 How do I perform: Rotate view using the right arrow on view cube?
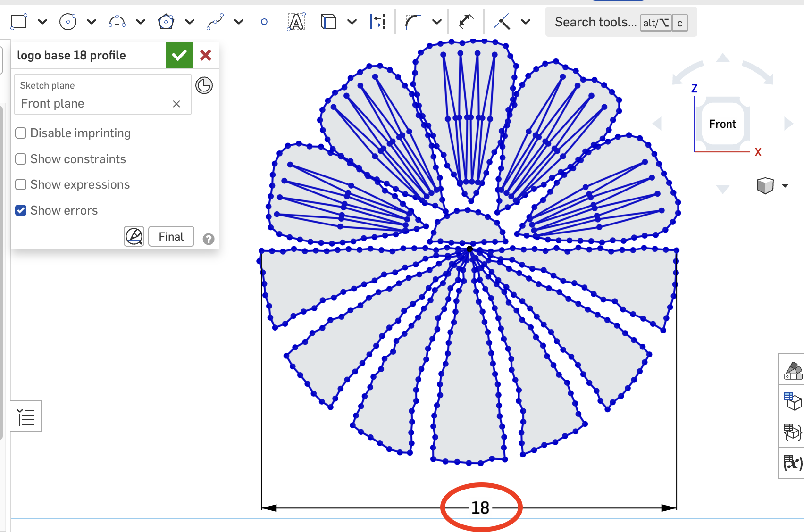(788, 124)
